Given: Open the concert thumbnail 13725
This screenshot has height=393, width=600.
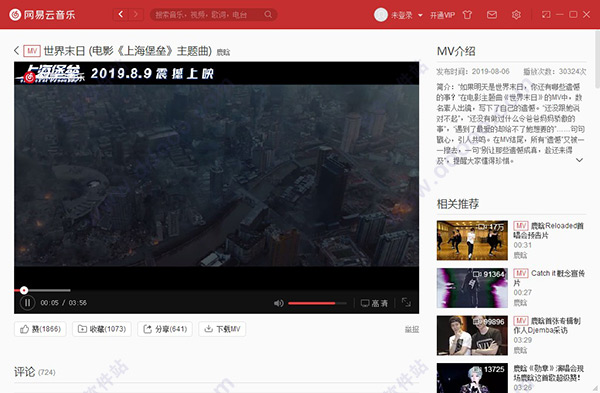Looking at the screenshot, I should [x=472, y=378].
